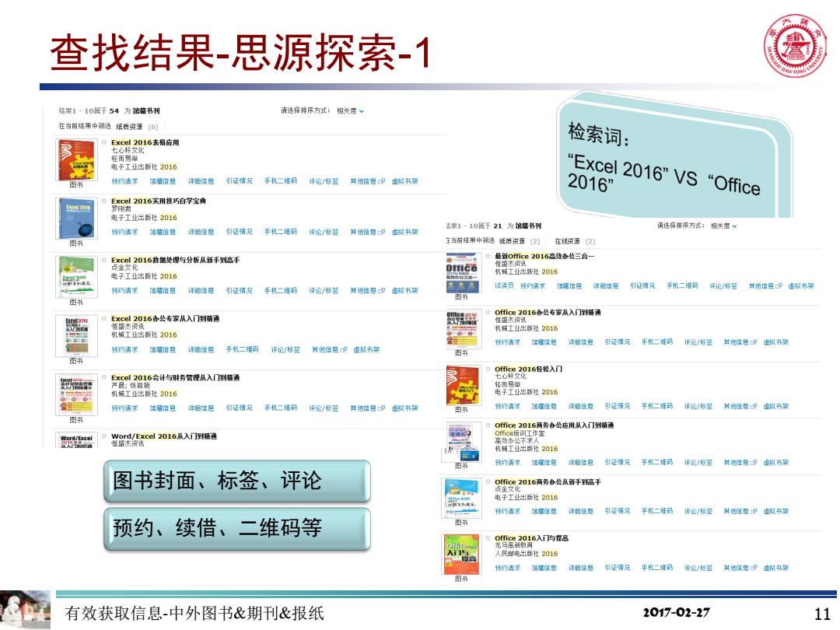Click 手机二维码 under Excel 2016数据处理与分析从新手到高手
Viewport: 840px width, 630px height.
[281, 290]
